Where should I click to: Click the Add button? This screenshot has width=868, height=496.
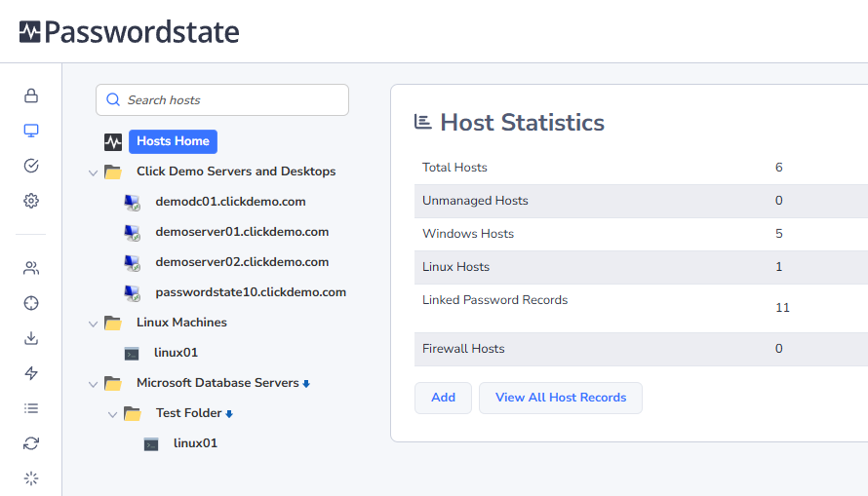[x=443, y=398]
